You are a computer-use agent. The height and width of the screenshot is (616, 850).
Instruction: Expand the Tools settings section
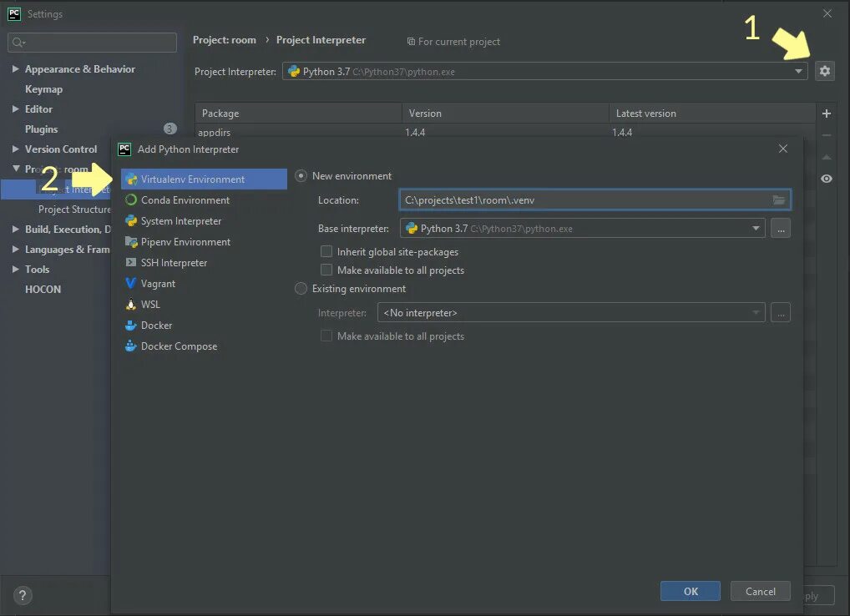tap(16, 270)
